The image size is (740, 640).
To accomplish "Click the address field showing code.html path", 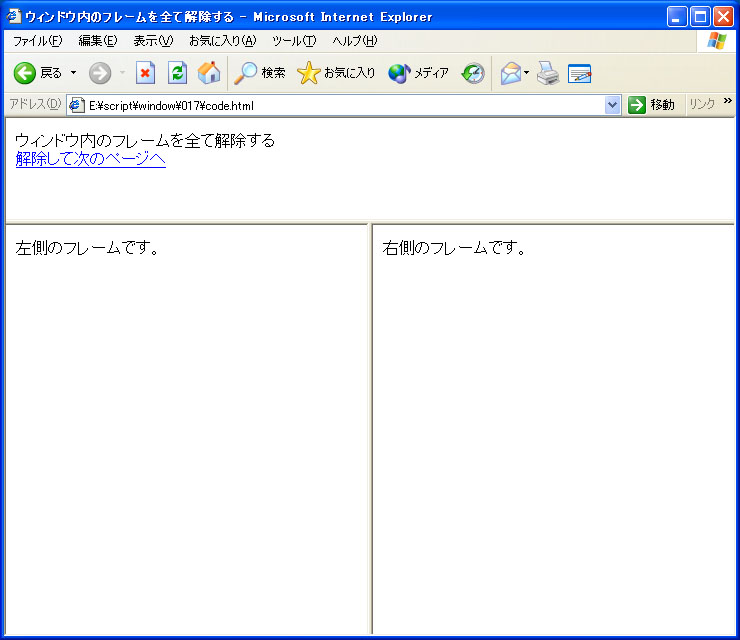I will tap(345, 105).
